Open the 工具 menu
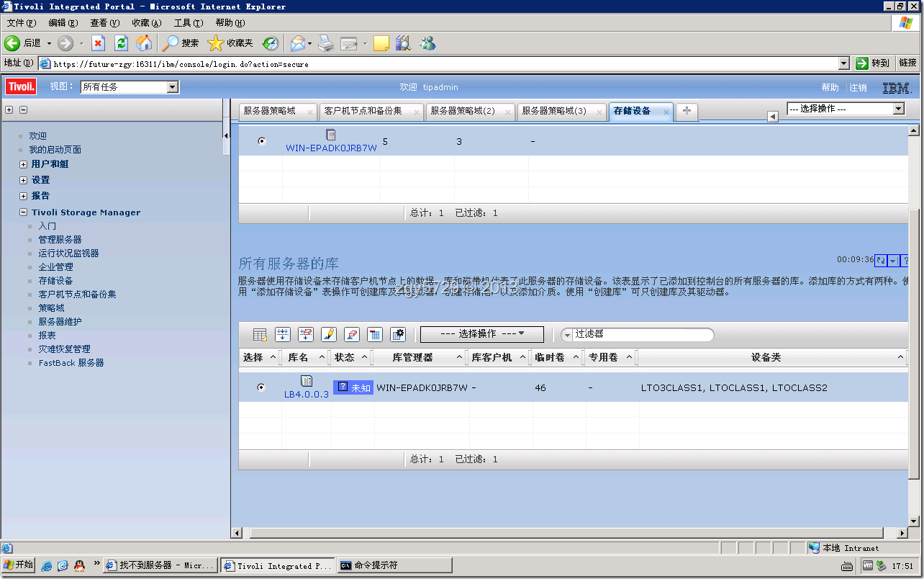The width and height of the screenshot is (924, 579). (189, 23)
